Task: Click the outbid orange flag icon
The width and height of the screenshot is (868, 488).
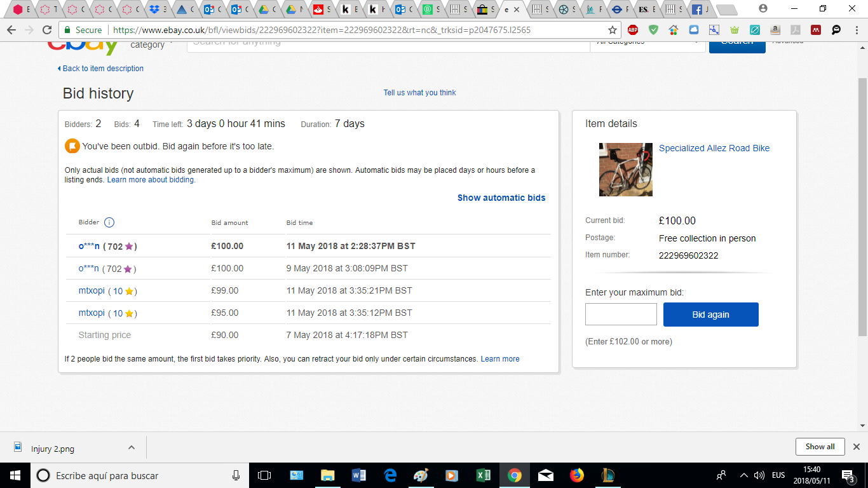Action: point(72,146)
